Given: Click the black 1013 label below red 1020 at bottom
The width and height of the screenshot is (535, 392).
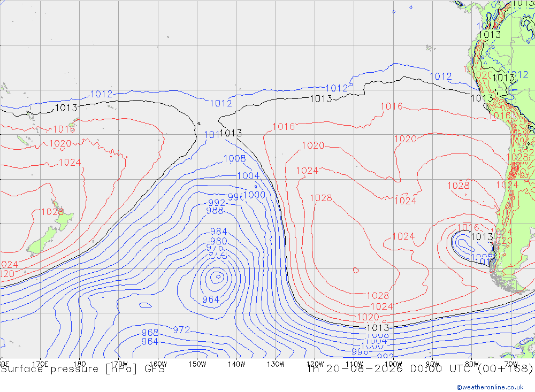Looking at the screenshot, I should (378, 328).
